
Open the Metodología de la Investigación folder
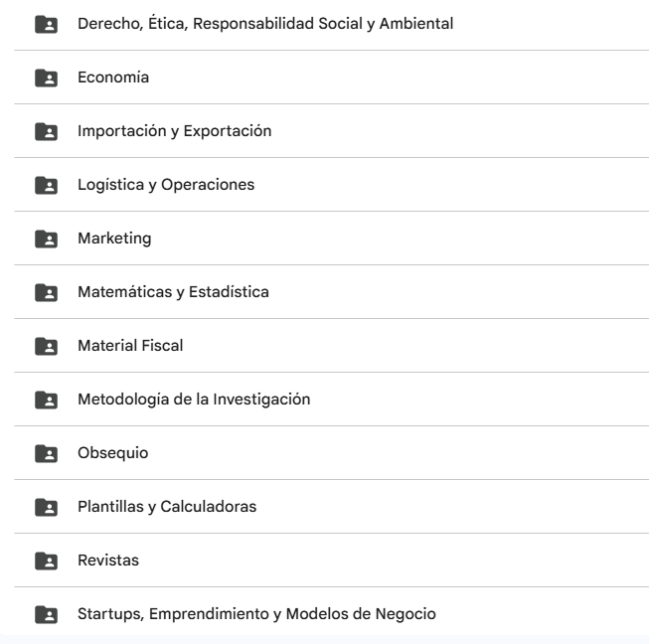pos(194,400)
